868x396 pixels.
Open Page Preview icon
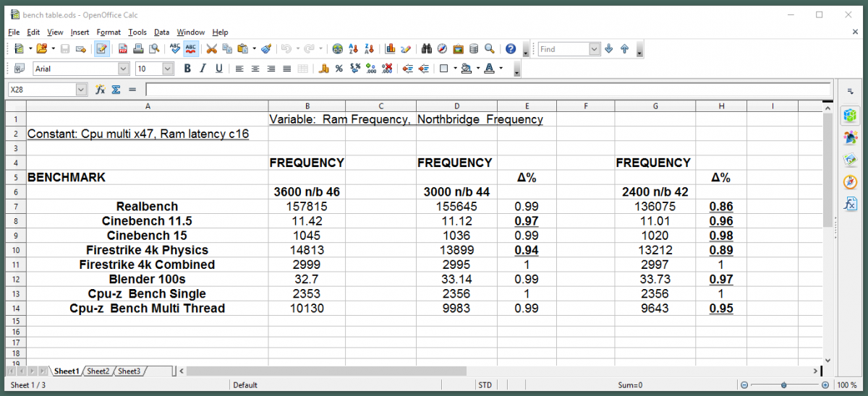click(x=154, y=49)
